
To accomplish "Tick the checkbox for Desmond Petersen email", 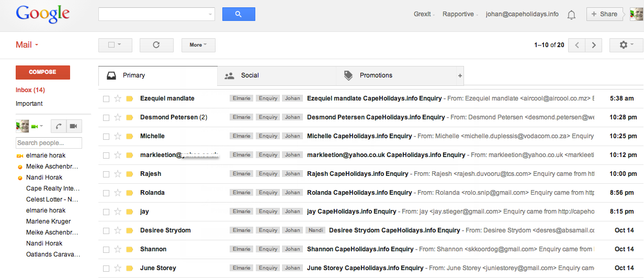I will 106,117.
